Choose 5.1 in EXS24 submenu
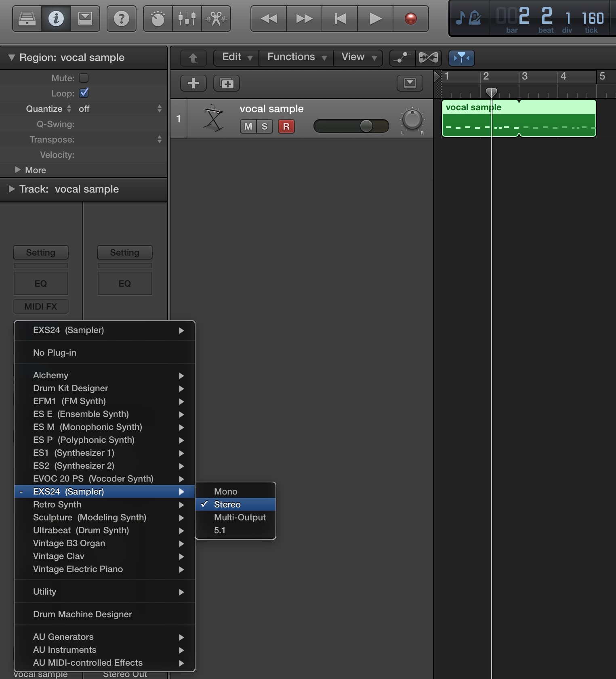 click(235, 530)
